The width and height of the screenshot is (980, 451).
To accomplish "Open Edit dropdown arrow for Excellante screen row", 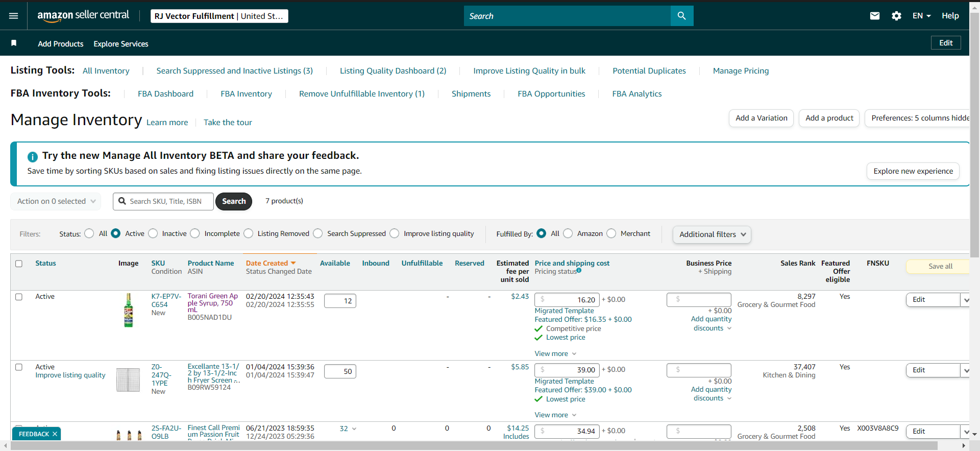I will click(x=966, y=370).
